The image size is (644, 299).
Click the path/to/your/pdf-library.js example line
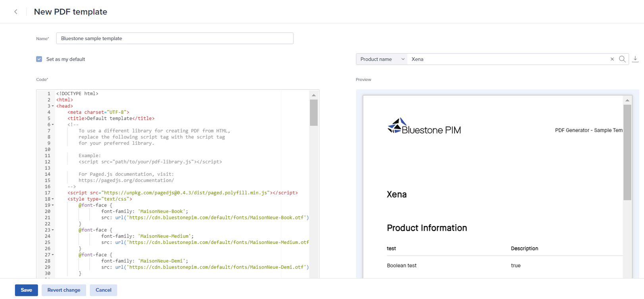[x=150, y=162]
